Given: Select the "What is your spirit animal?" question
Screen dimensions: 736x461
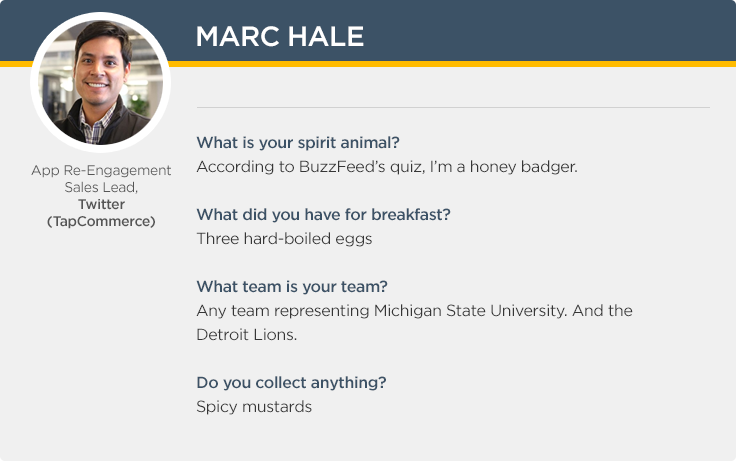Looking at the screenshot, I should click(298, 142).
